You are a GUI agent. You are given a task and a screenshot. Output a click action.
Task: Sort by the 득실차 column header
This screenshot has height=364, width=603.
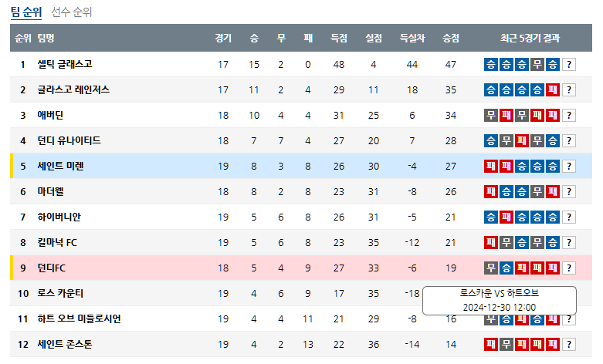412,38
